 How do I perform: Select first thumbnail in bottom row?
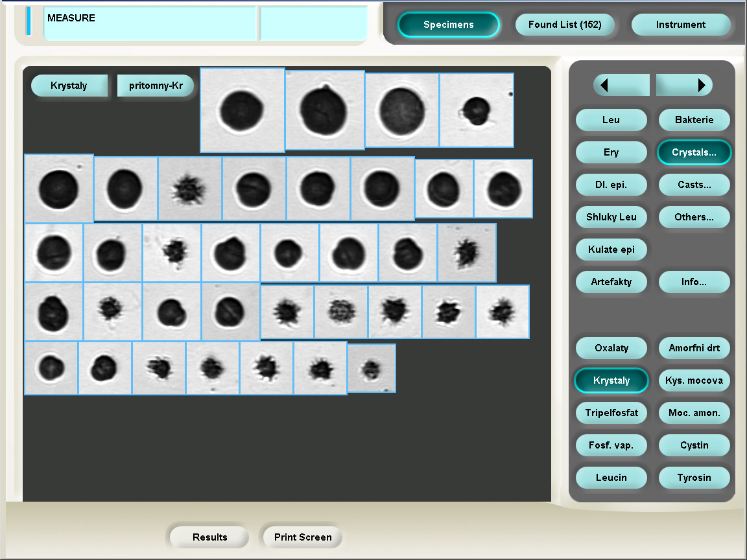click(x=51, y=368)
